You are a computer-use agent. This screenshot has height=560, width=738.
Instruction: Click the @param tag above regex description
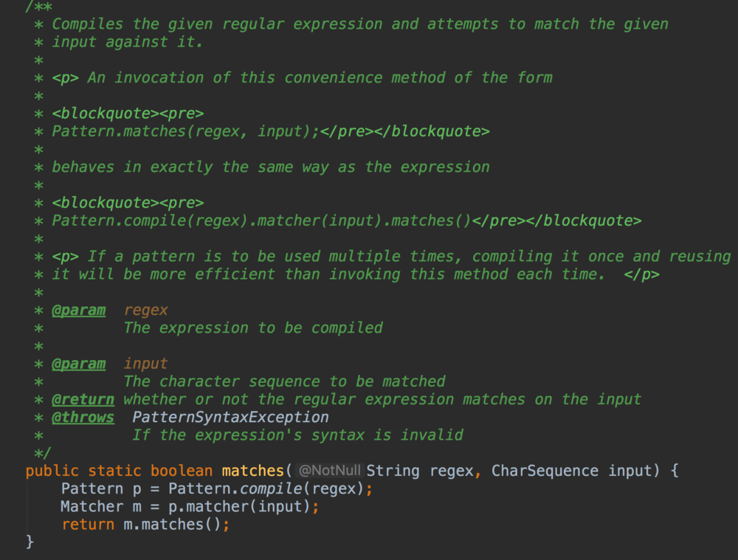(x=78, y=310)
